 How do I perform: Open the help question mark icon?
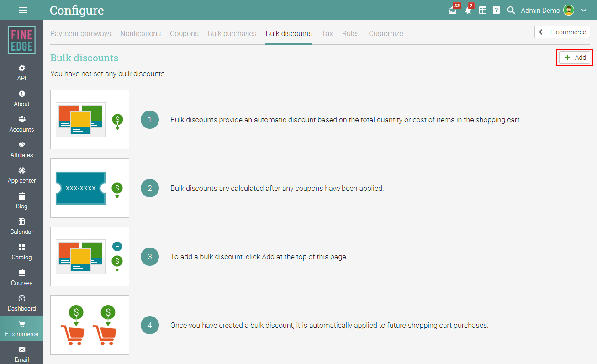(497, 10)
